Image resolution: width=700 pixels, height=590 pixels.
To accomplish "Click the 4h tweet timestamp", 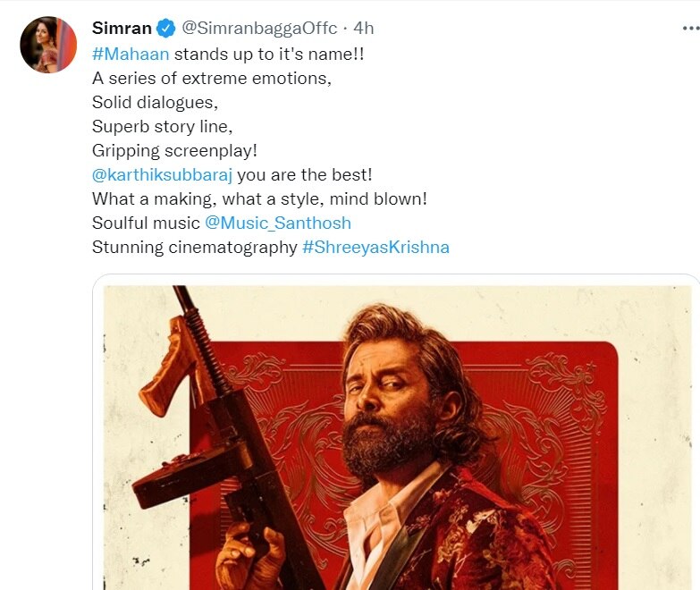I will 365,29.
